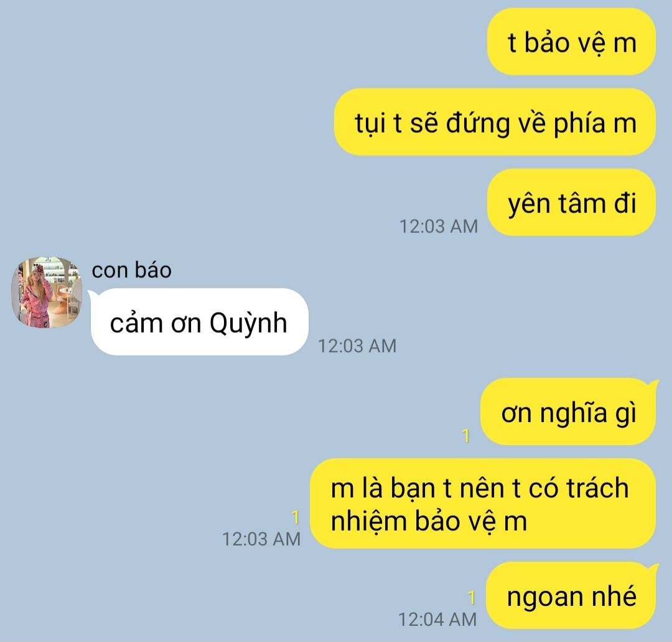This screenshot has height=642, width=672.
Task: Tap the bubble tail of ngoan nhé
Action: 653,567
